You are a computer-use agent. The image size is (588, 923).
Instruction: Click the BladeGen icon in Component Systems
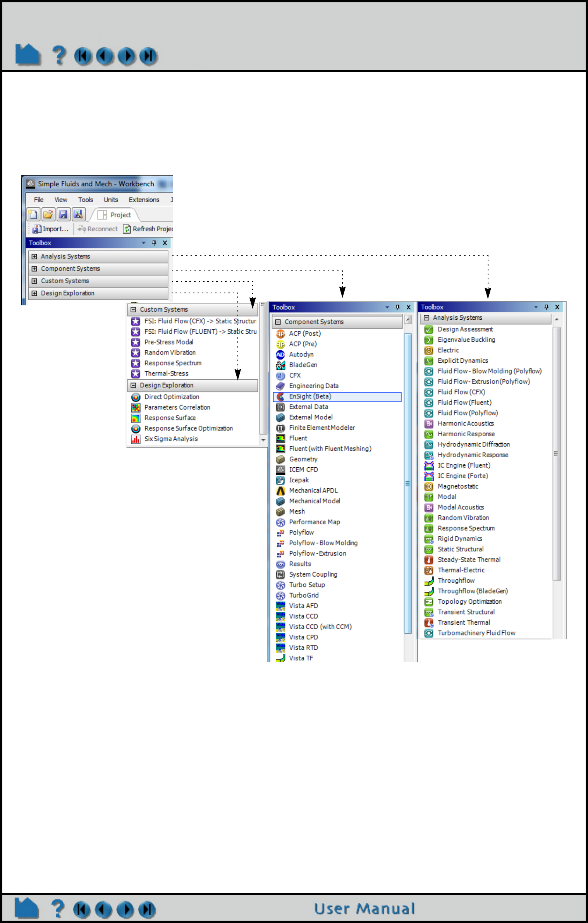(280, 365)
